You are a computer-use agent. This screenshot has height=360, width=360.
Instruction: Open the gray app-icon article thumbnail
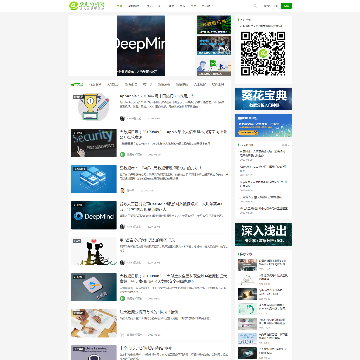pyautogui.click(x=94, y=287)
